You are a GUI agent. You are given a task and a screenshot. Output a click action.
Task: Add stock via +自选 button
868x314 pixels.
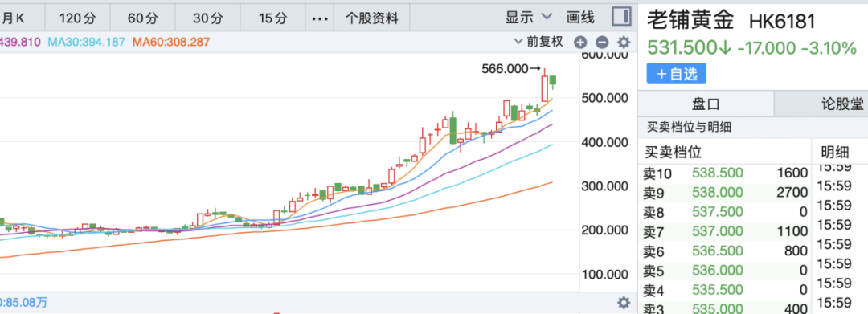677,74
